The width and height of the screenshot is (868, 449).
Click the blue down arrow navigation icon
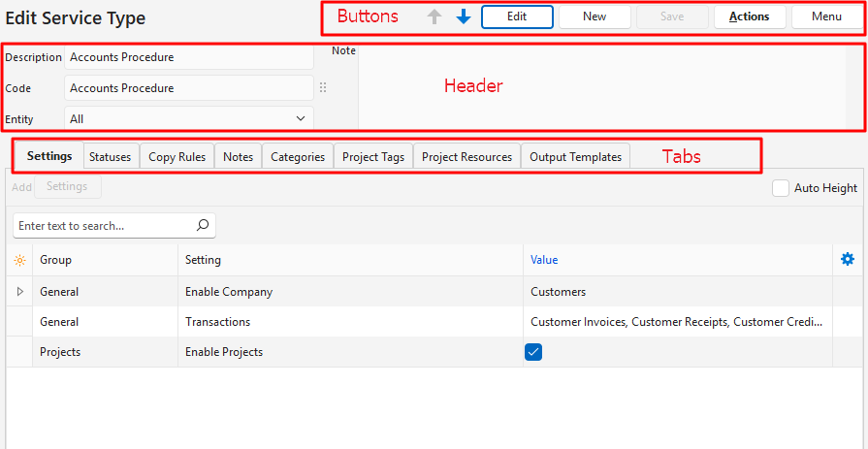tap(464, 16)
